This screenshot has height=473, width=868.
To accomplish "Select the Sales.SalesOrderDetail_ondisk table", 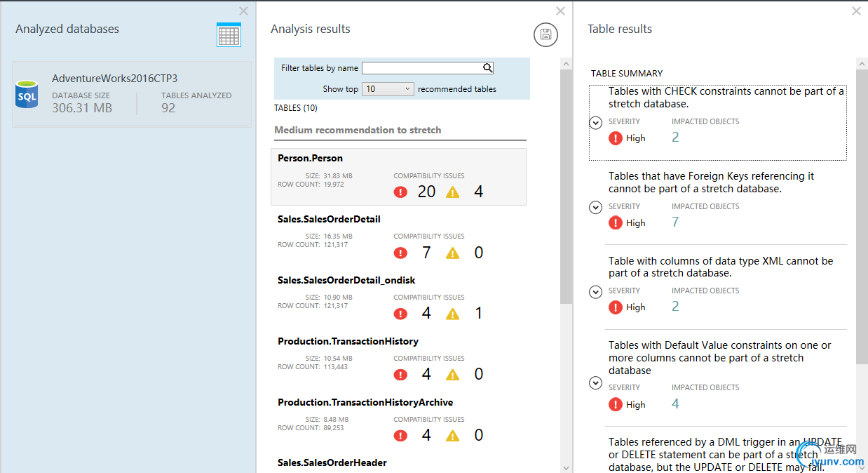I will coord(398,299).
